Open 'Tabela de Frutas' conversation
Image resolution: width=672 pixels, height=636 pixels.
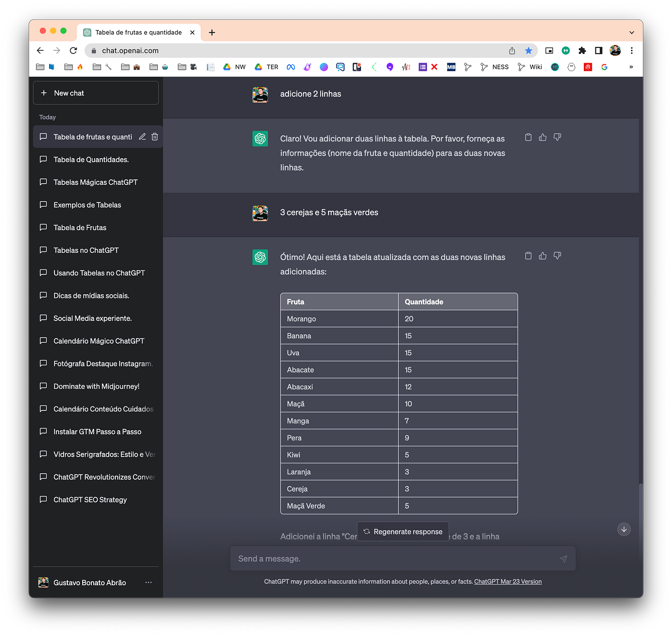click(x=98, y=227)
